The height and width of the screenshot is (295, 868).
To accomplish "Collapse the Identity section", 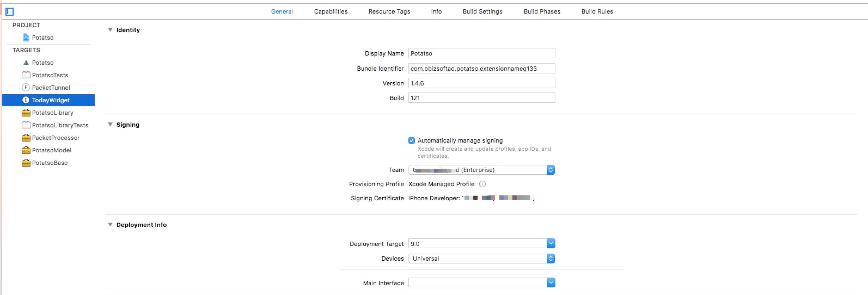I will [x=110, y=30].
